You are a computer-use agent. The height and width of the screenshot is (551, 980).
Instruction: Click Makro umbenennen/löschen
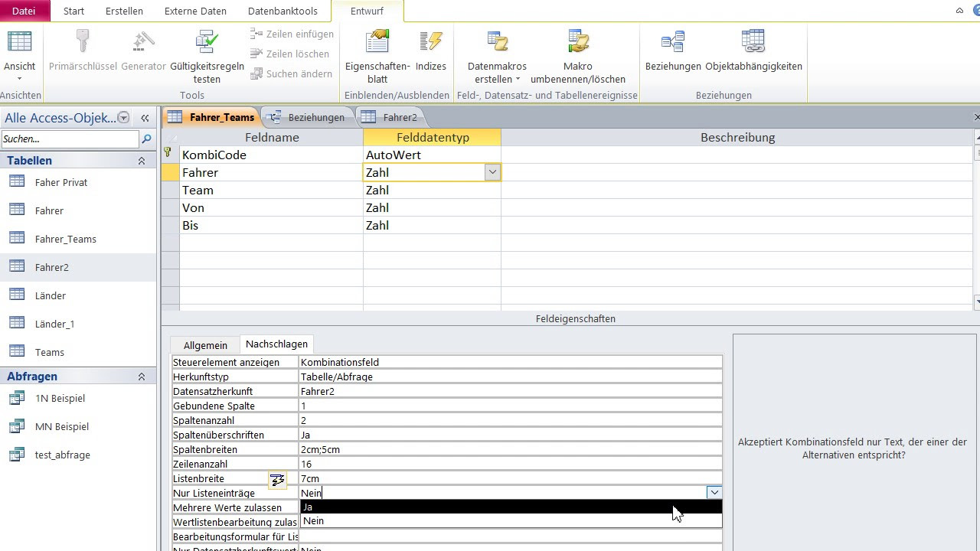(578, 57)
